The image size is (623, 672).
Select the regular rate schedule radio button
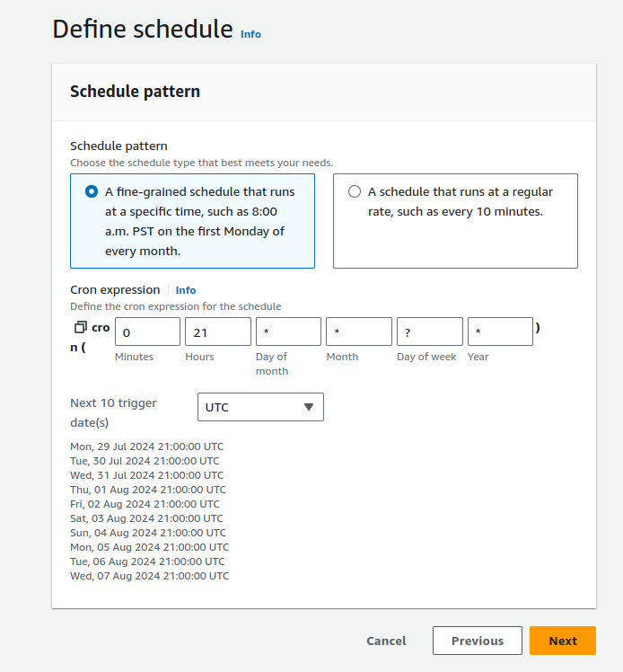355,191
